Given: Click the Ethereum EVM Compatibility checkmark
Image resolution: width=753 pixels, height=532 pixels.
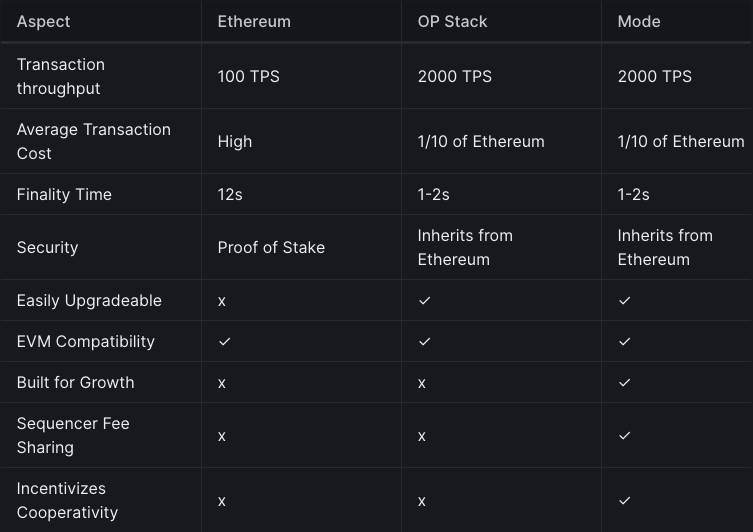Looking at the screenshot, I should click(x=224, y=342).
